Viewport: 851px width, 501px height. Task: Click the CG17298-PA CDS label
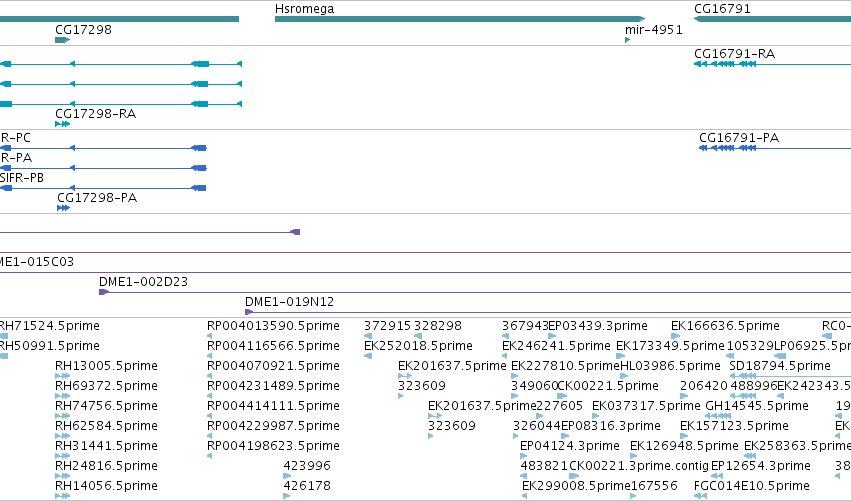[x=97, y=198]
